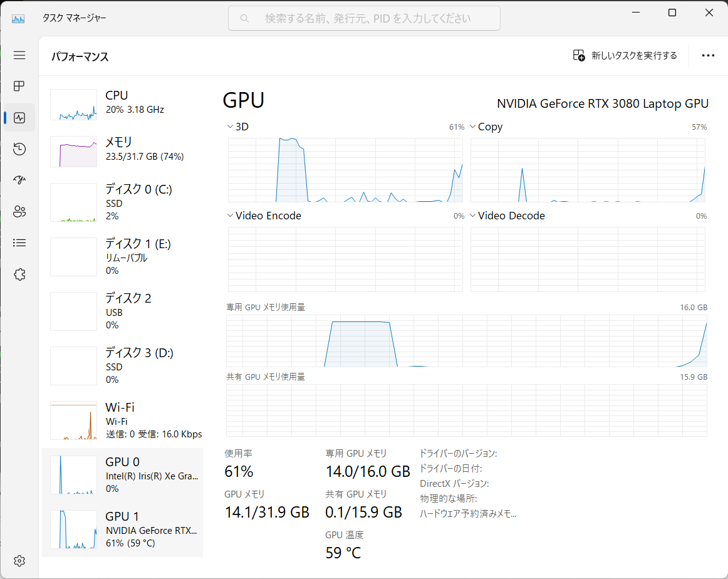Focus the search box for name, publisher, PID

coord(364,19)
